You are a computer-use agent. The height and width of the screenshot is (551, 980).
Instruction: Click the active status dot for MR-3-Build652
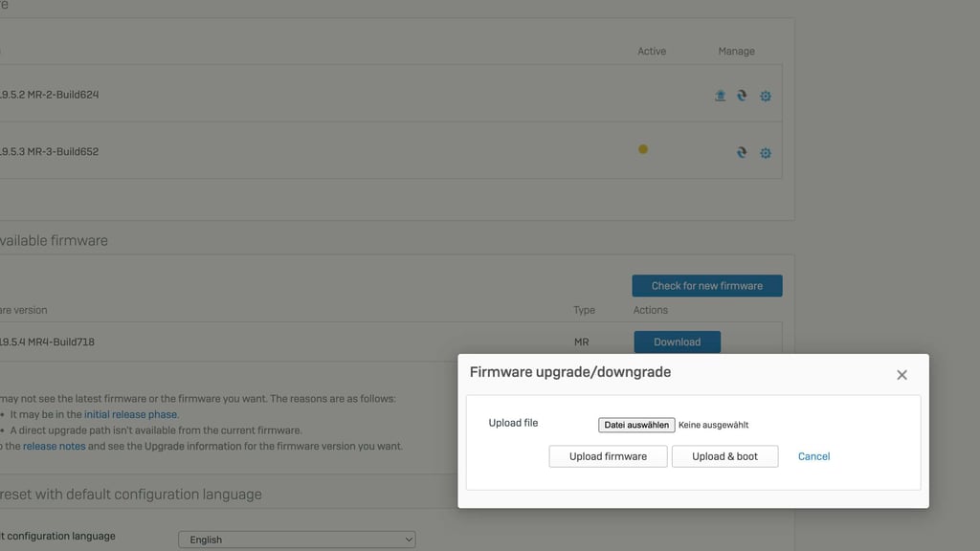point(642,149)
